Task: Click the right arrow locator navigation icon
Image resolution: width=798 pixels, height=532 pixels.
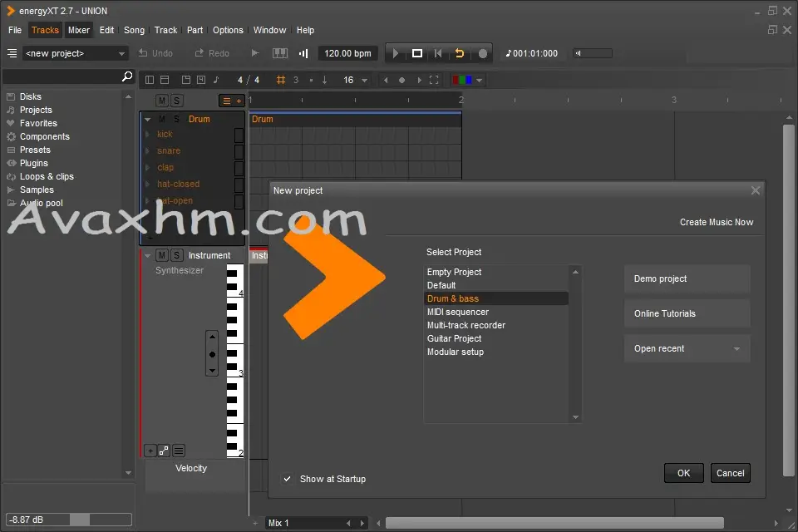Action: coord(419,80)
